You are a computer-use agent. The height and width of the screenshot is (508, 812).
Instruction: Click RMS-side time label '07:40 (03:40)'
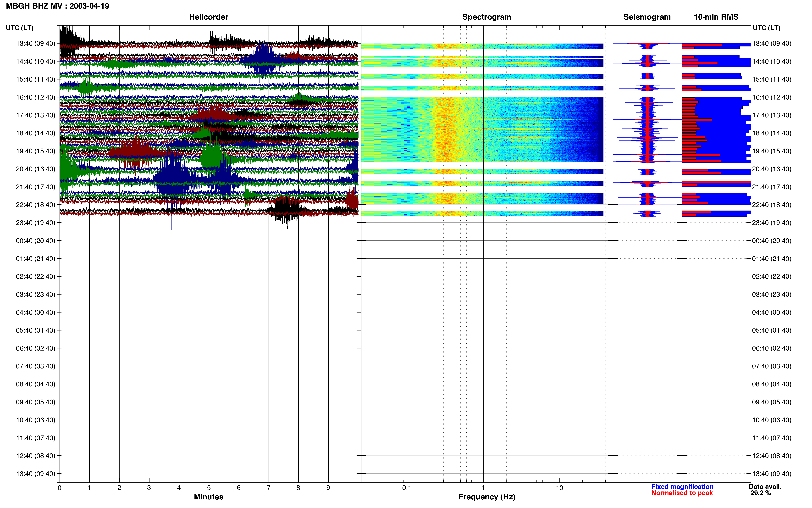772,366
